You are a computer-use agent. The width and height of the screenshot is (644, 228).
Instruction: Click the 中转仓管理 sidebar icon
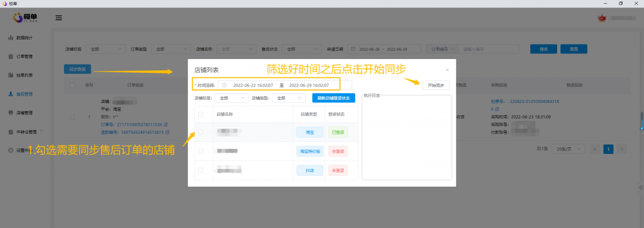coord(11,132)
